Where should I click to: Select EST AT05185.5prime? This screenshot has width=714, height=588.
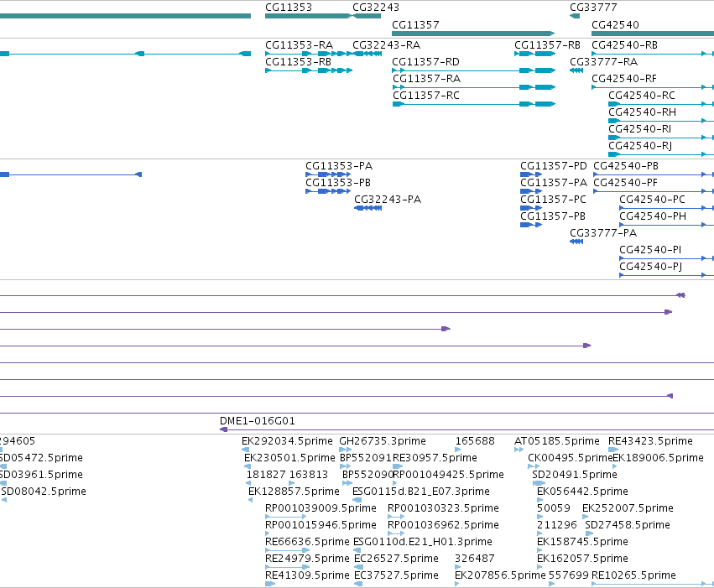[557, 441]
